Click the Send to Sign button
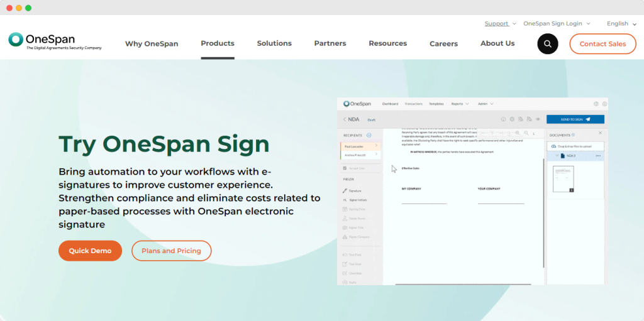 [575, 119]
